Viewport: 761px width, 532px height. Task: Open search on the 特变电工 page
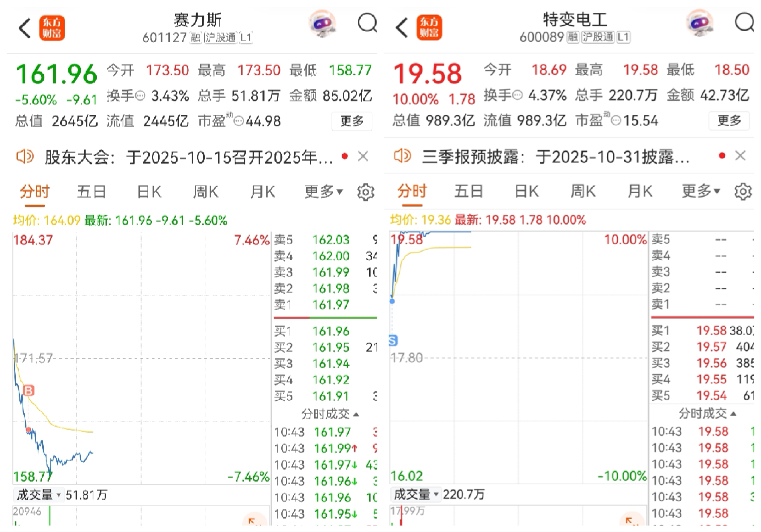[744, 24]
